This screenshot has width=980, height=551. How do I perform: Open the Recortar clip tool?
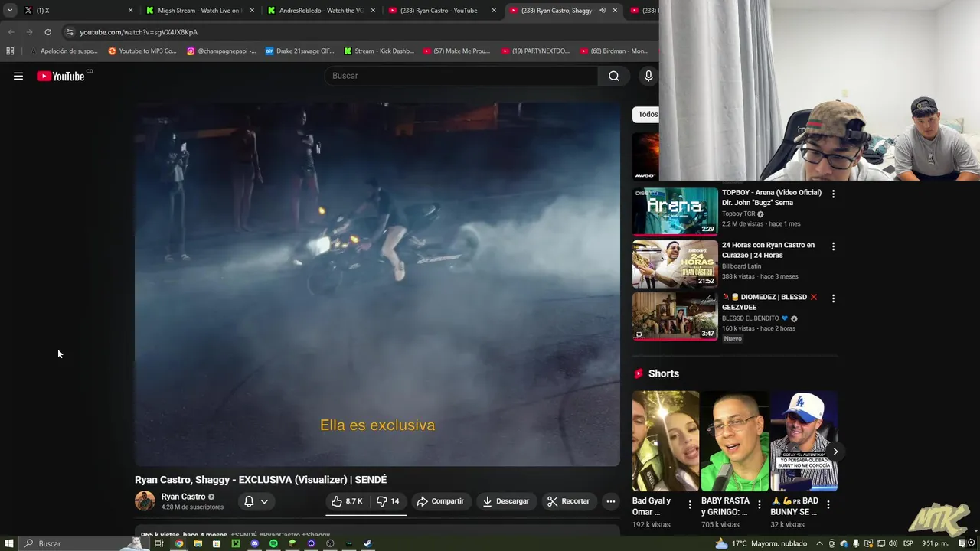click(x=568, y=501)
